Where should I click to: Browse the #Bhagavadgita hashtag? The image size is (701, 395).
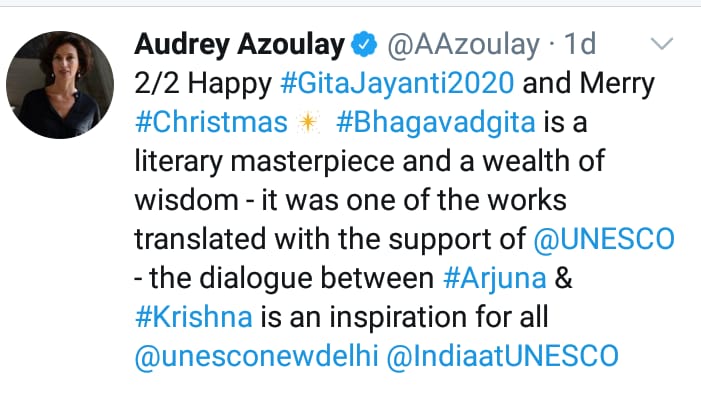click(x=435, y=122)
